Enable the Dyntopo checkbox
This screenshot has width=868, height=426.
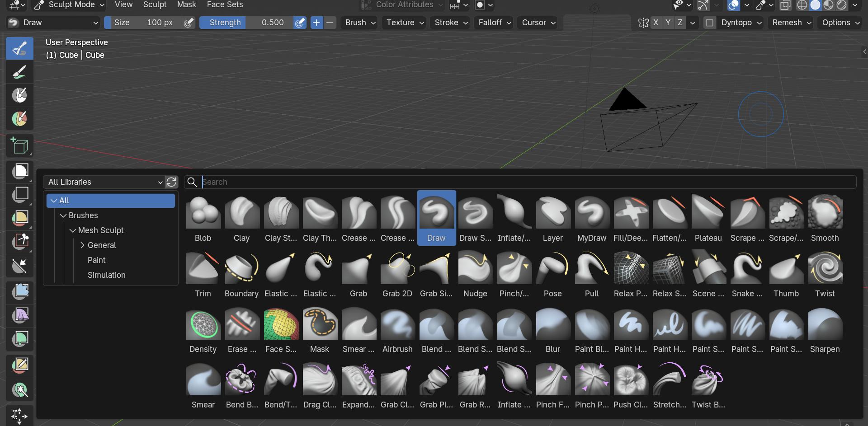tap(709, 23)
